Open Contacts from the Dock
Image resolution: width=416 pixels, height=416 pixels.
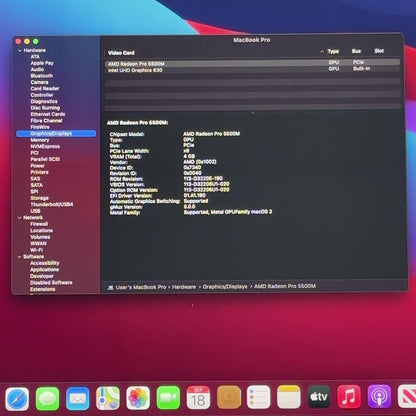[229, 397]
